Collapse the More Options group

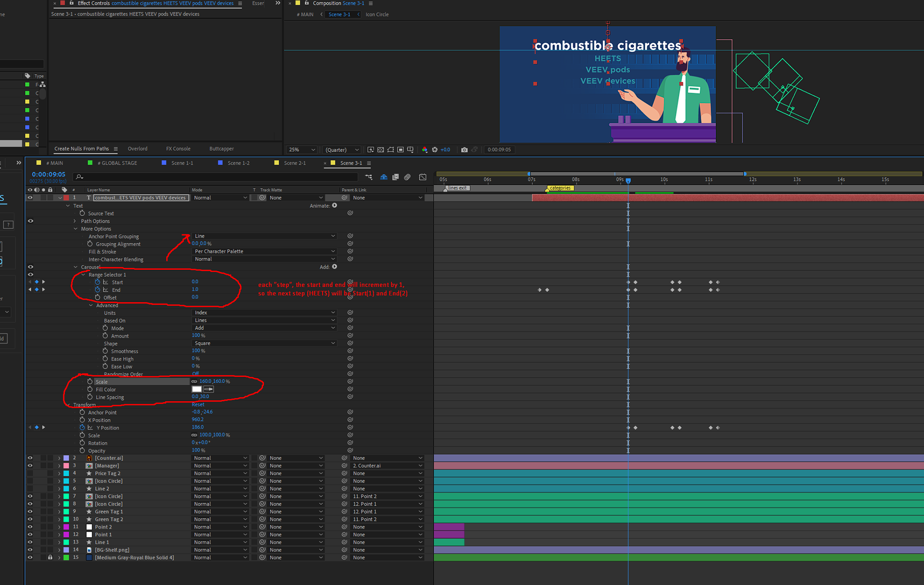point(76,229)
